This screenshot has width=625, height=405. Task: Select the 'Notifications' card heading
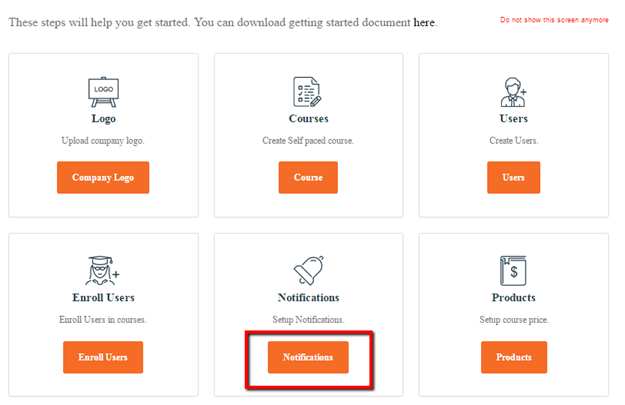pyautogui.click(x=309, y=297)
